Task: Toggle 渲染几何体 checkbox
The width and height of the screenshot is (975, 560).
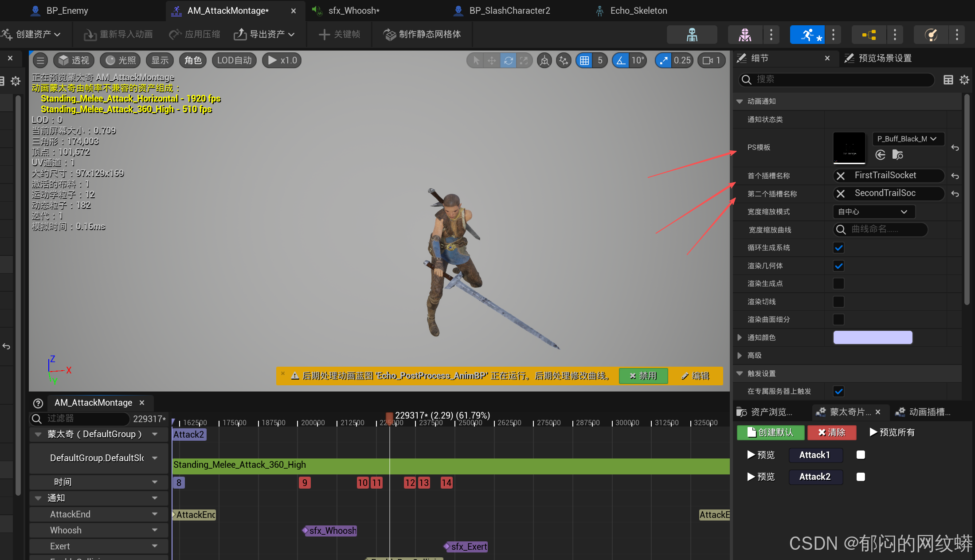Action: [838, 266]
